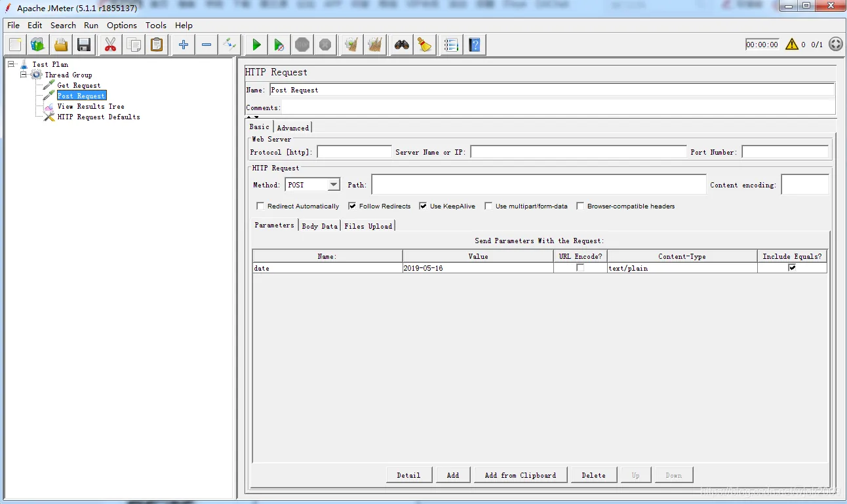Enable Browser-compatible headers checkbox
This screenshot has width=847, height=504.
(580, 206)
